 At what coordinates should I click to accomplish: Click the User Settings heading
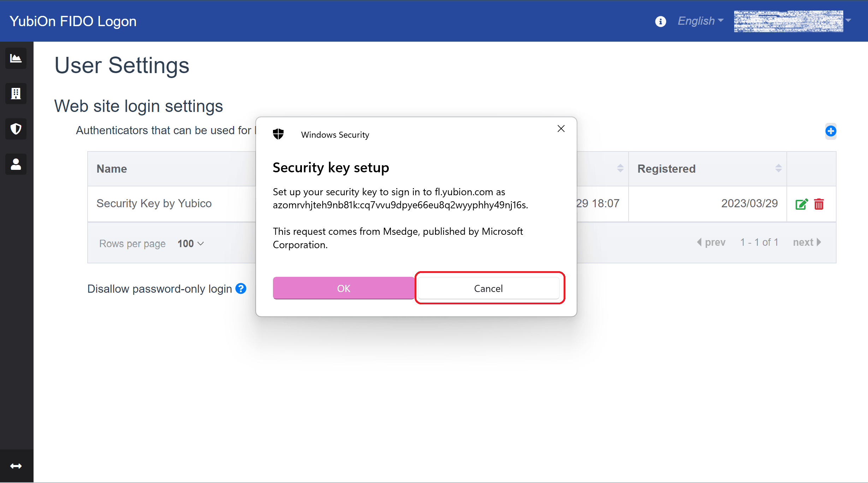pyautogui.click(x=122, y=66)
